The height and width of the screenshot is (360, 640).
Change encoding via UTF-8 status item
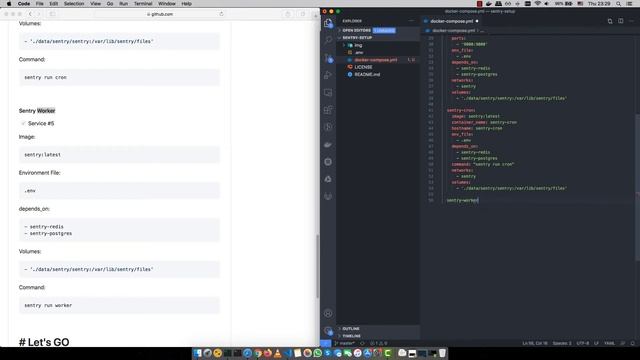coord(583,343)
